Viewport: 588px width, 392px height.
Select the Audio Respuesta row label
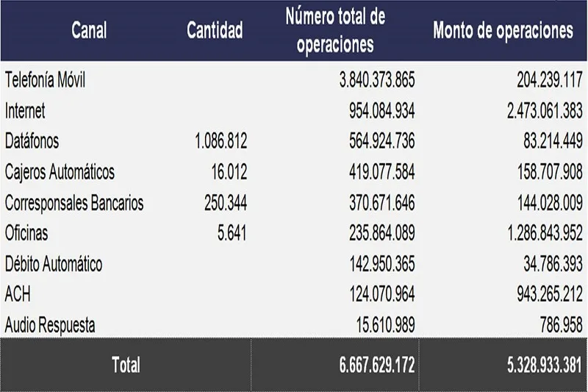coord(50,324)
